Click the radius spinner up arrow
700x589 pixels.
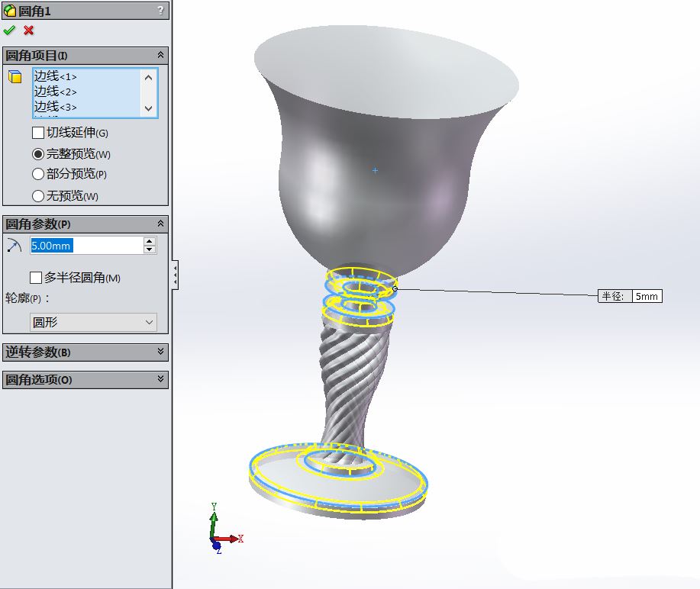point(150,241)
